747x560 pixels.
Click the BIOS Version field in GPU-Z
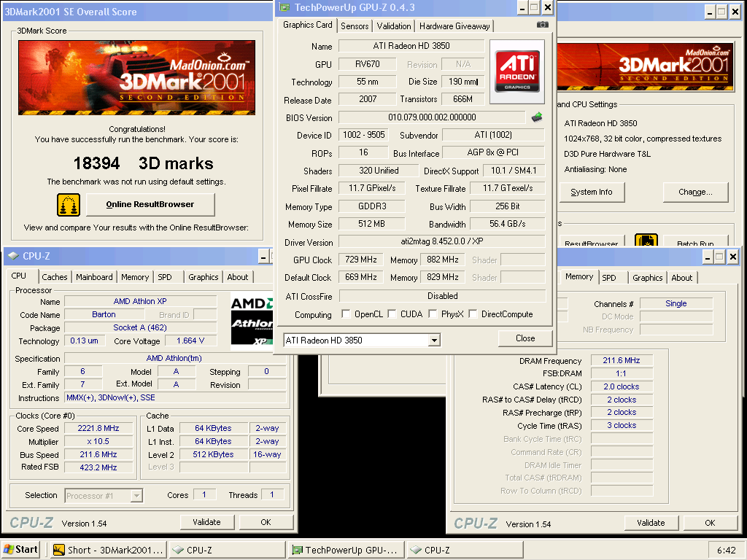[432, 117]
